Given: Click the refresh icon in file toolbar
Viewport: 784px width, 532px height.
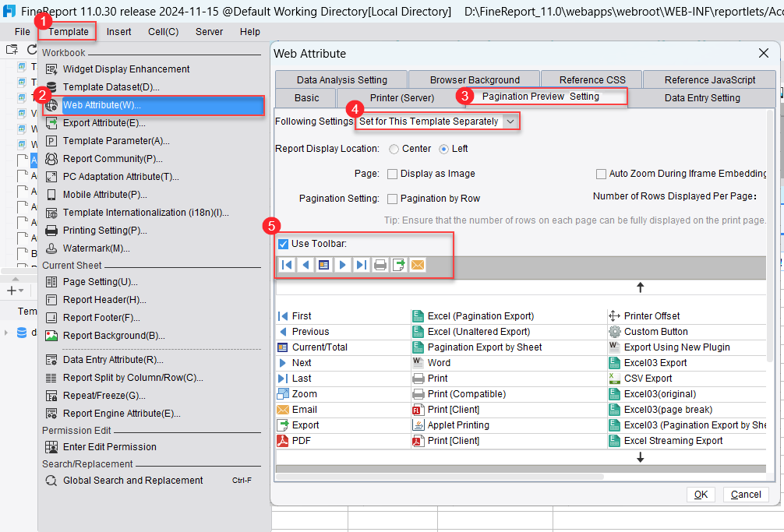Looking at the screenshot, I should (32, 49).
